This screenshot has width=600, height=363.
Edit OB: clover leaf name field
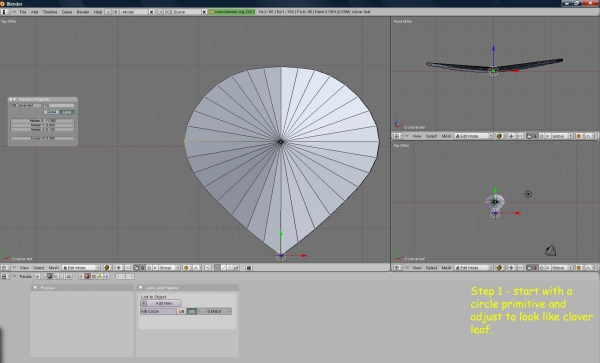coord(26,105)
